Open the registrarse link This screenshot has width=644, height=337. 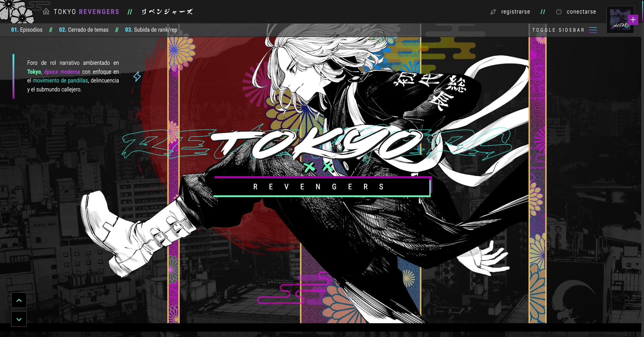(x=516, y=12)
